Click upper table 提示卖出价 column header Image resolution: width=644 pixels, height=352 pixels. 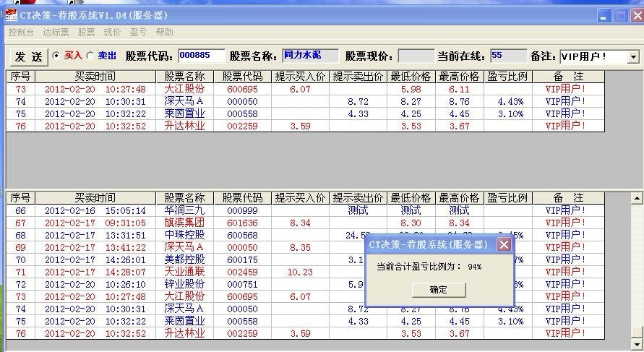pos(359,77)
